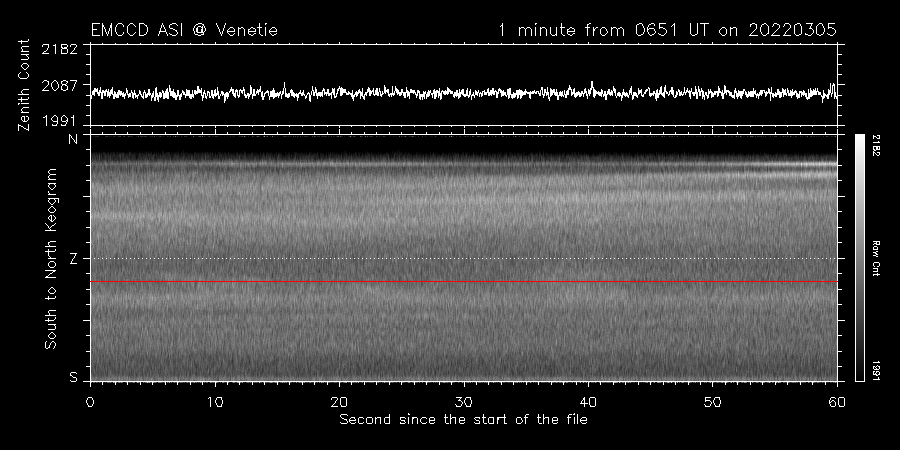Screen dimensions: 900x450
Task: Click the 'Z' zenith label on keogram axis
Action: point(73,259)
